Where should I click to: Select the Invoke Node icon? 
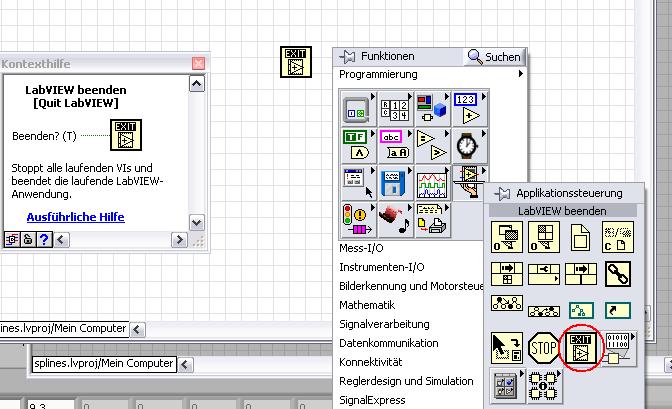tap(581, 274)
